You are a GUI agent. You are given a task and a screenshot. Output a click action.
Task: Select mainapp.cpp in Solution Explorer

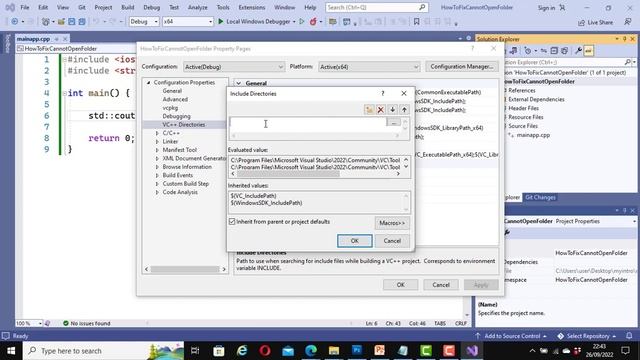coord(533,135)
